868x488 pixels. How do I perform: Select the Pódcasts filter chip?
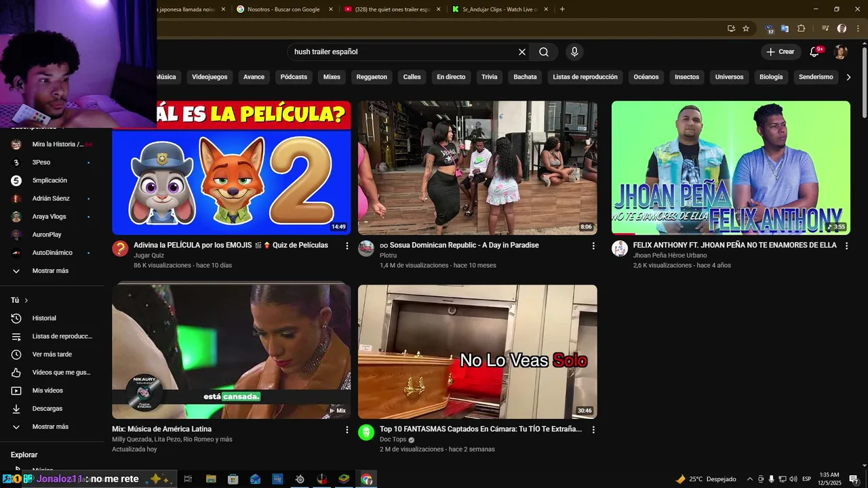click(x=294, y=77)
